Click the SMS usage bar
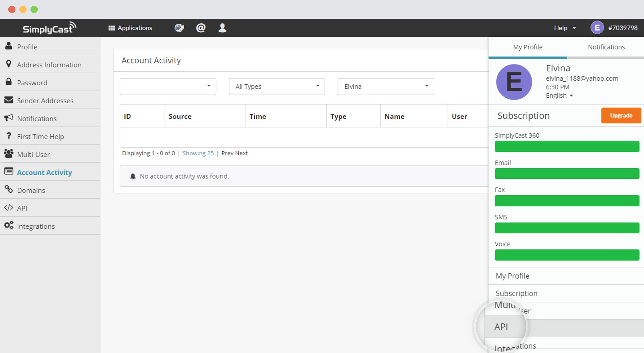 pos(567,228)
